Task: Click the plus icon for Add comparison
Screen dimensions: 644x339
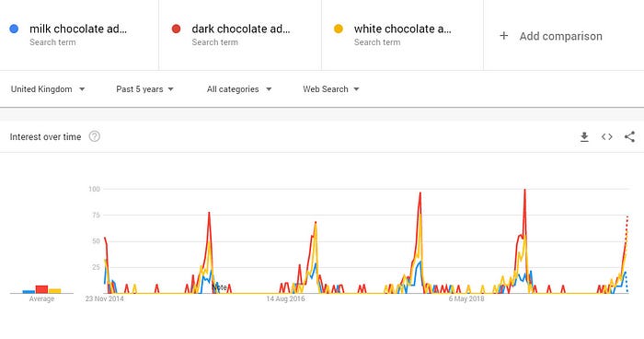Action: (x=504, y=36)
